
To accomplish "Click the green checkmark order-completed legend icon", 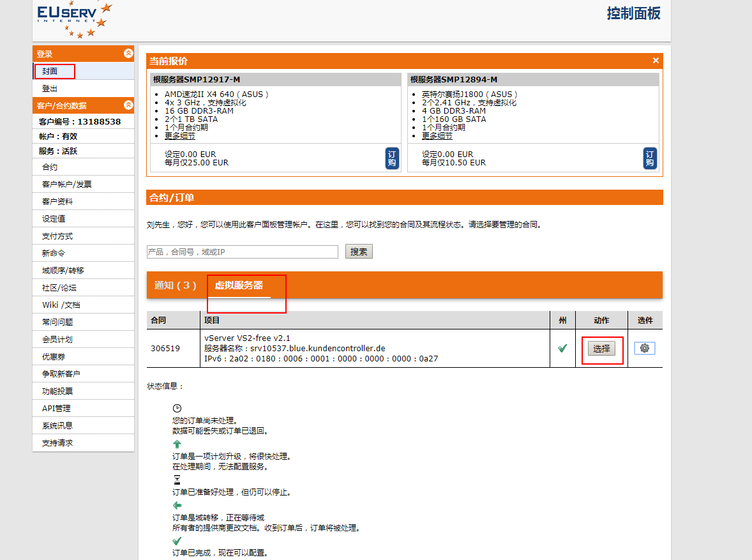I will 177,541.
